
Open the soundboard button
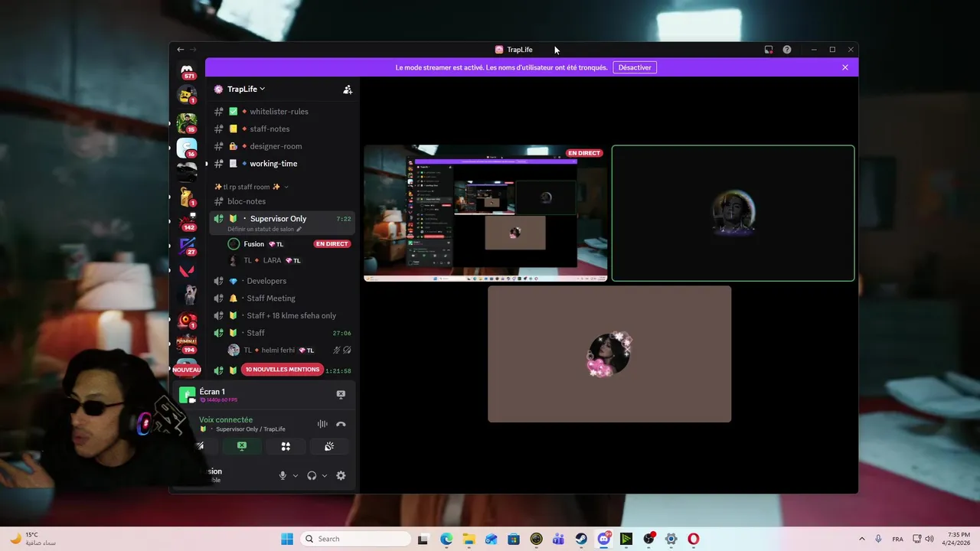coord(329,446)
